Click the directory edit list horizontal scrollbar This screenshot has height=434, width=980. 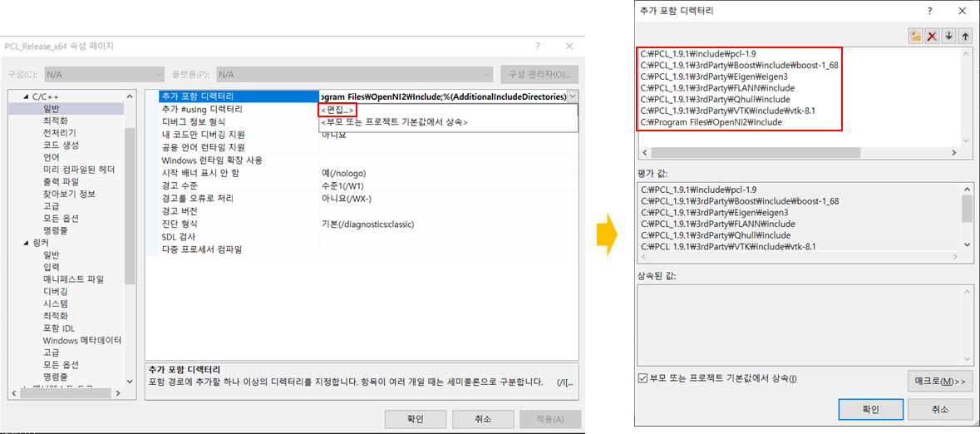tap(800, 153)
